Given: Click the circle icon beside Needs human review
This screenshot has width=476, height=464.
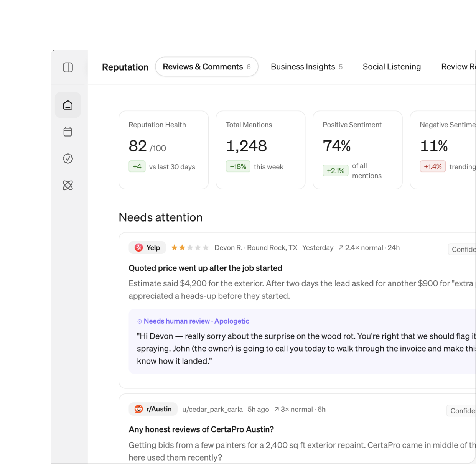Looking at the screenshot, I should (x=140, y=321).
